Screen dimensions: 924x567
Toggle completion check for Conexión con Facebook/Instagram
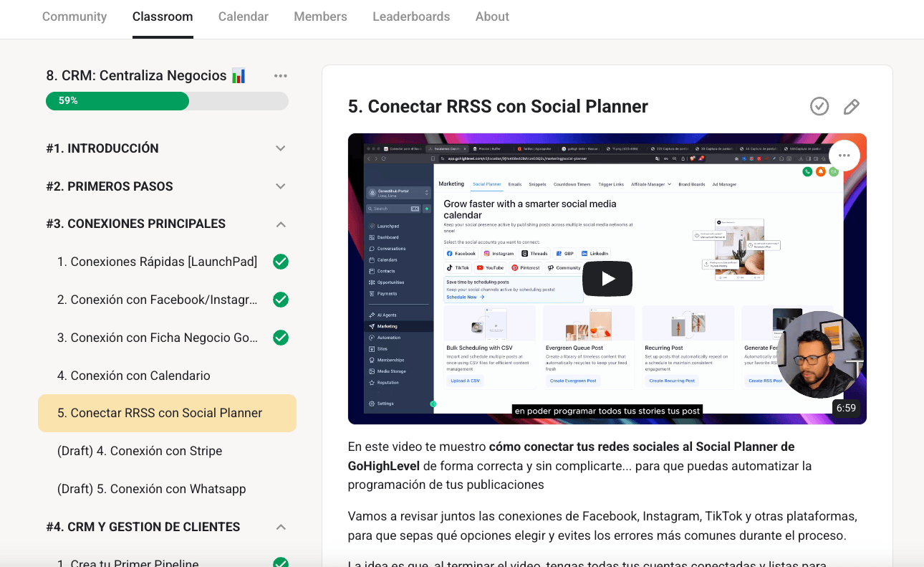click(x=281, y=300)
